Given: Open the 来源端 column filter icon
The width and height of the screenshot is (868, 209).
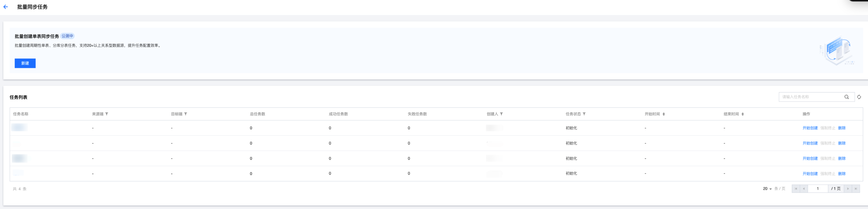Looking at the screenshot, I should 107,114.
